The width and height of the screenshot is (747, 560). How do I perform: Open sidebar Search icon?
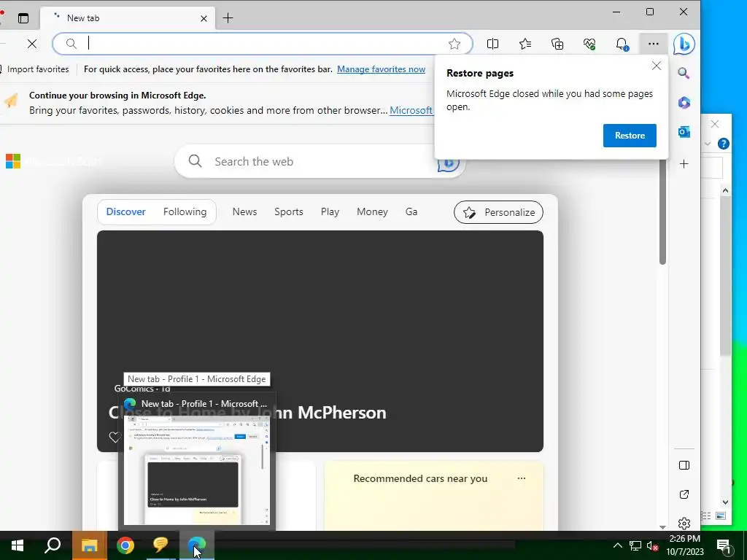(x=684, y=73)
